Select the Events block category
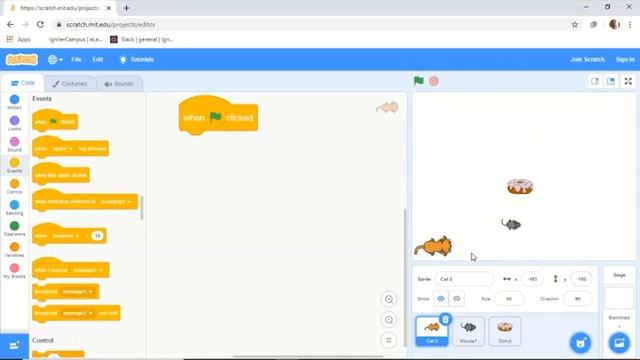 (x=14, y=165)
